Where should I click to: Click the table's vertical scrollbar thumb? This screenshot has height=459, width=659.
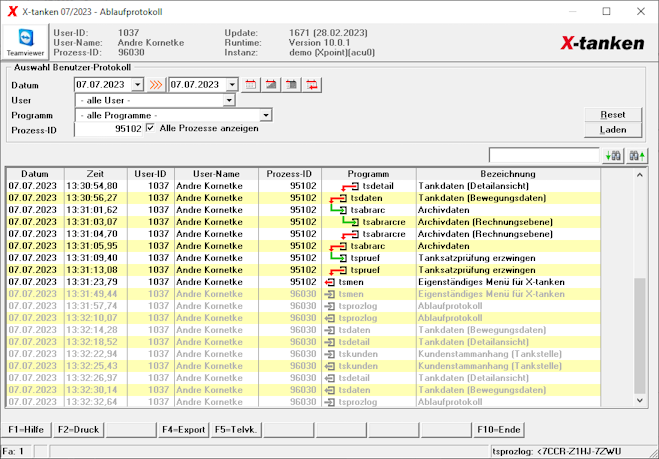(x=640, y=335)
